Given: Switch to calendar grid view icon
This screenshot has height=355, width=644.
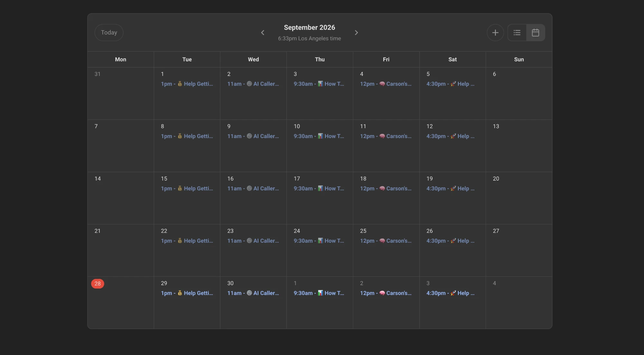Looking at the screenshot, I should click(x=535, y=33).
